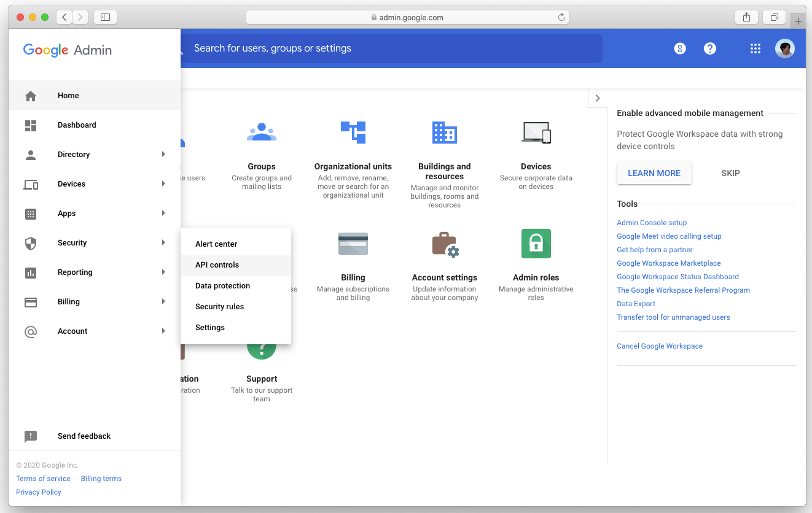Open the Dashboard menu item label

[77, 125]
